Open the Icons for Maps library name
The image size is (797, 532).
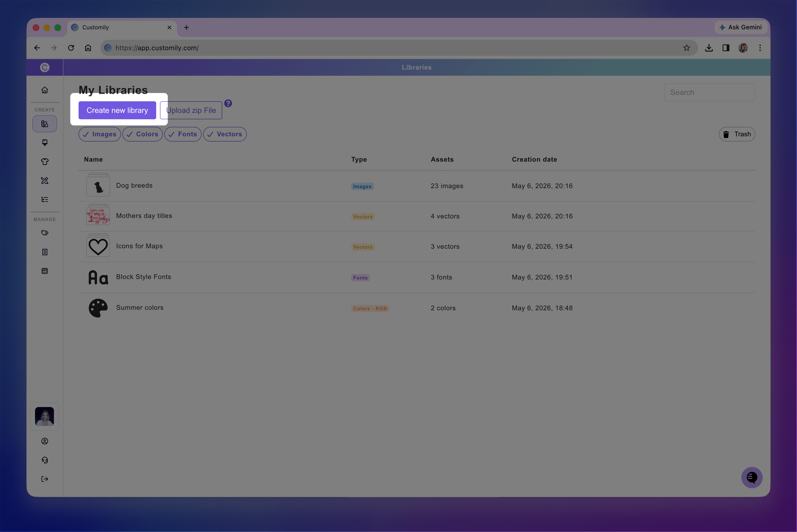139,246
